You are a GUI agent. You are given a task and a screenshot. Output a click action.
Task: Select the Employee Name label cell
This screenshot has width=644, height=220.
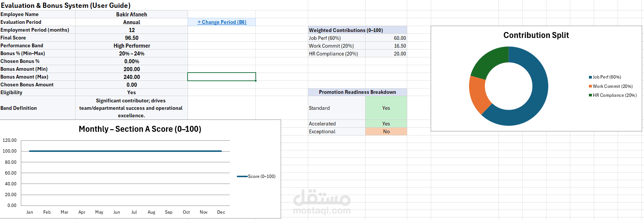pyautogui.click(x=38, y=14)
